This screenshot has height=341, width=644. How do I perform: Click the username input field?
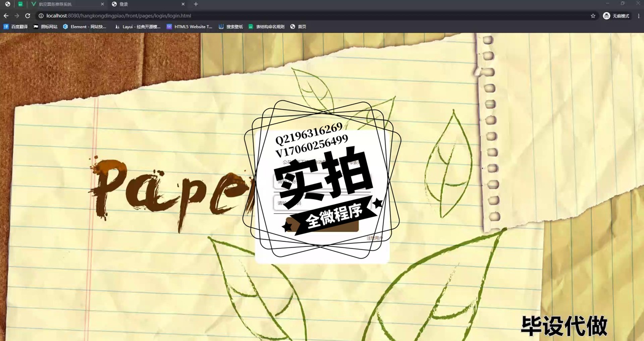coord(322,182)
